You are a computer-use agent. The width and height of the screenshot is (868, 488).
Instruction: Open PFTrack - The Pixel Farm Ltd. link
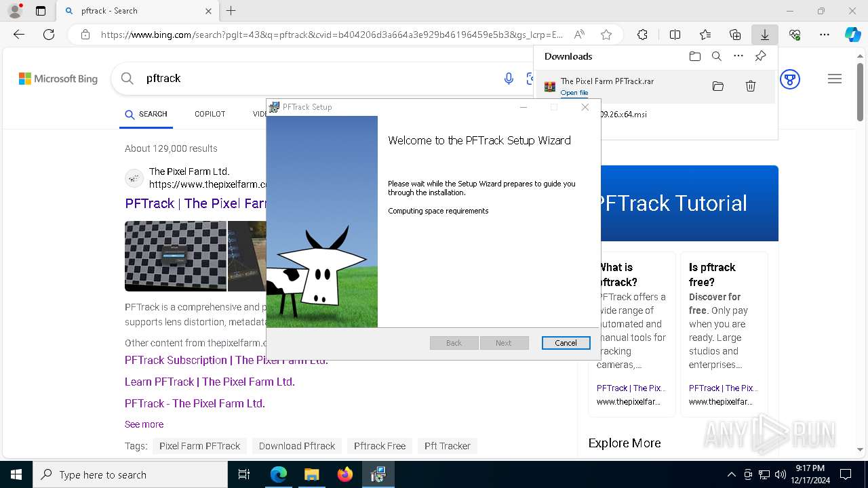click(x=195, y=403)
